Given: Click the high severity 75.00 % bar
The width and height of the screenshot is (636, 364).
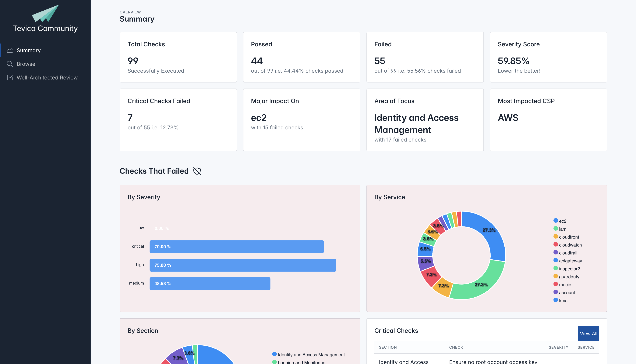Looking at the screenshot, I should 243,265.
